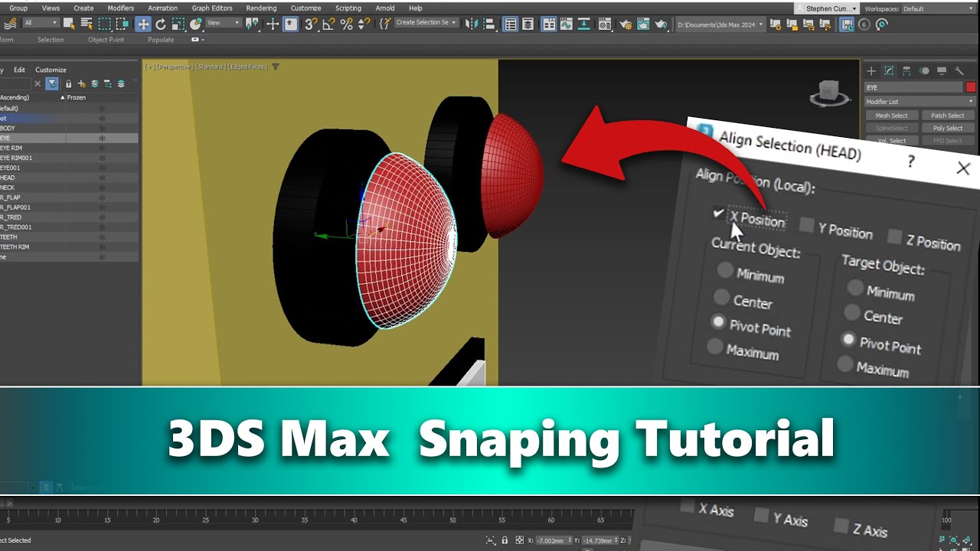Enable Y Position checkbox in Align dialog
Viewport: 980px width, 551px height.
806,224
